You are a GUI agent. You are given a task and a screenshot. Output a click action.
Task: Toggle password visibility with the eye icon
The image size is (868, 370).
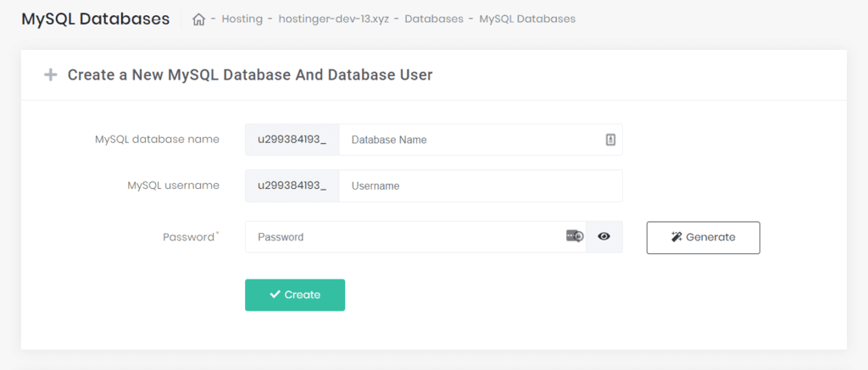pos(604,237)
